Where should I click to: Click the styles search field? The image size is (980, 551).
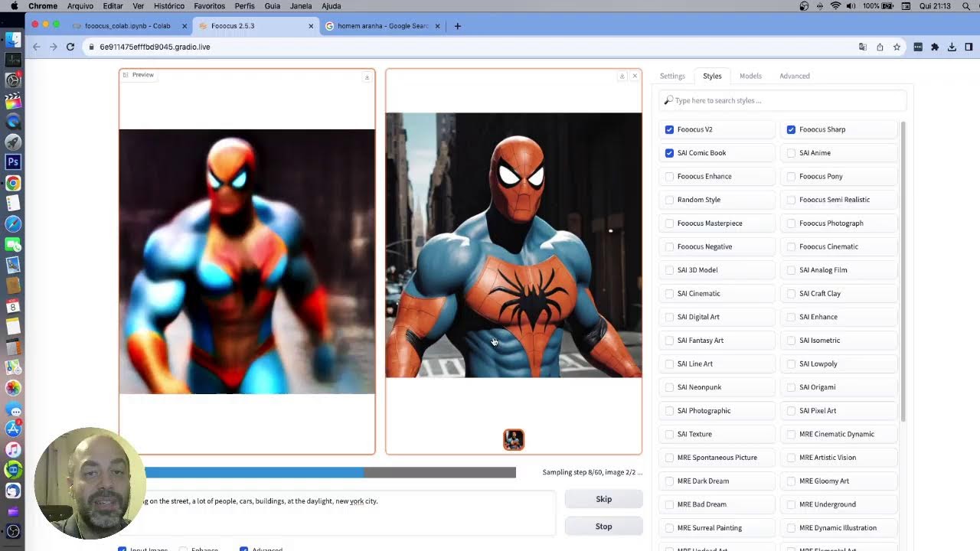pos(782,100)
